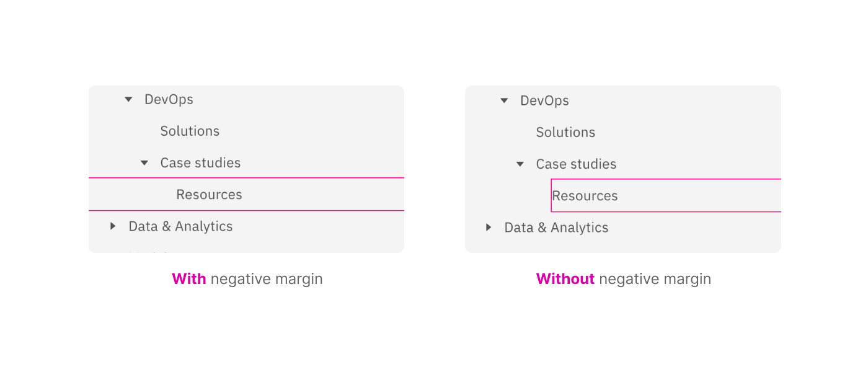Collapse DevOps arrow in right tree
This screenshot has height=372, width=868.
pos(504,100)
